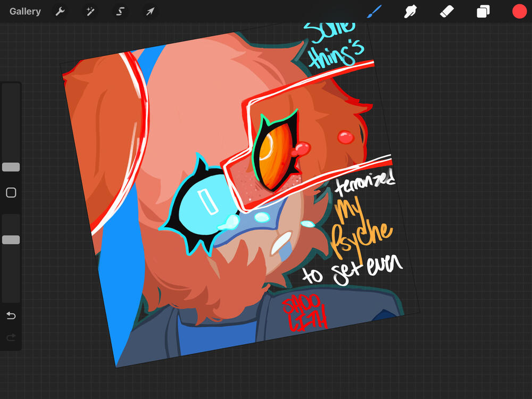Open the Adjustments magic wand menu
Viewport: 532px width, 399px height.
point(90,12)
